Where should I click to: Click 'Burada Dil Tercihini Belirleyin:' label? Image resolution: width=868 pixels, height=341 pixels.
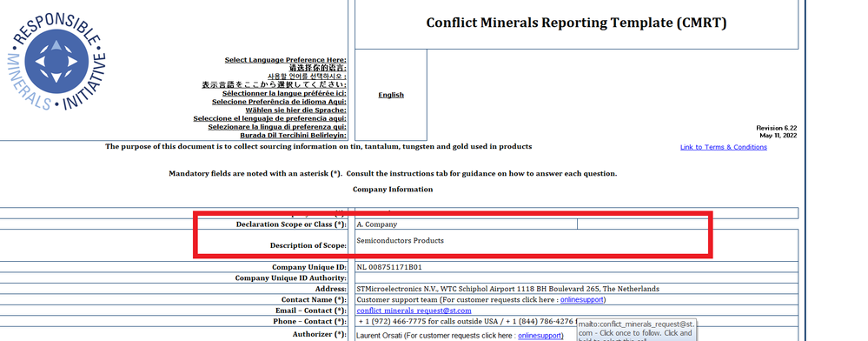click(294, 135)
